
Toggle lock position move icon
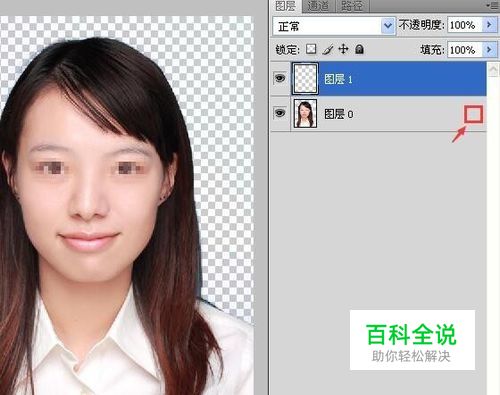[343, 49]
